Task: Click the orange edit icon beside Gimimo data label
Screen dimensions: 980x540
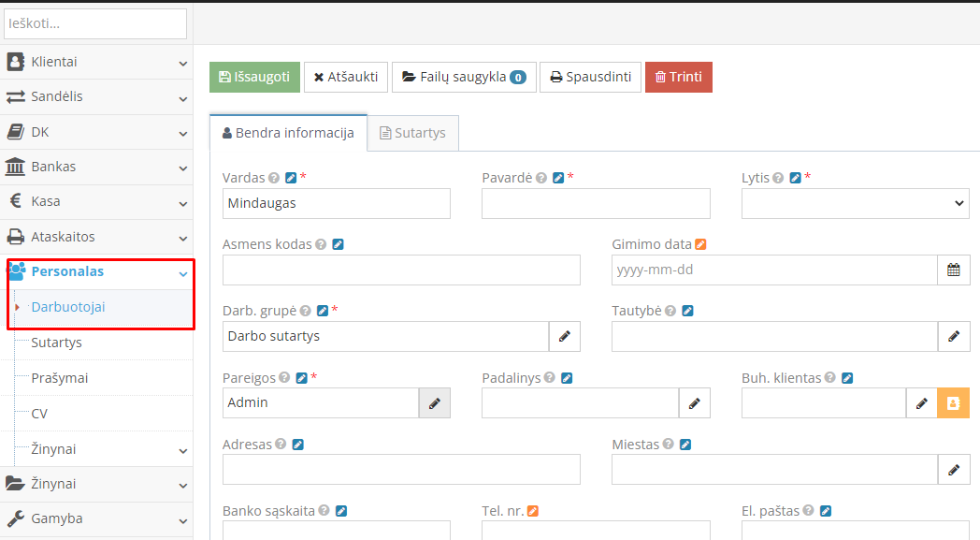Action: tap(700, 244)
